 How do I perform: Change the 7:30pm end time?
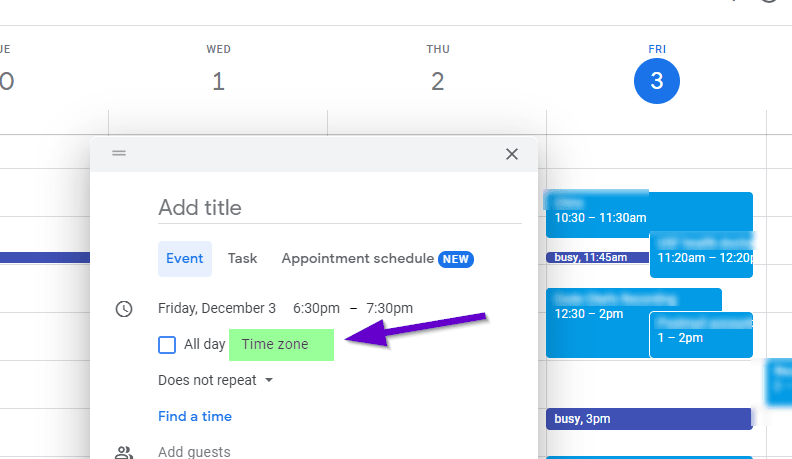tap(389, 308)
